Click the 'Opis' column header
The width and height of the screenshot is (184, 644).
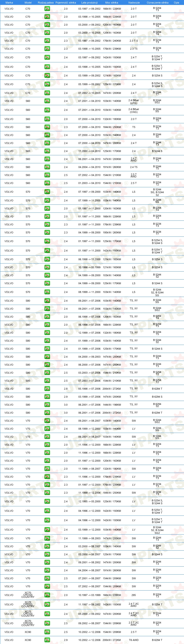click(176, 3)
